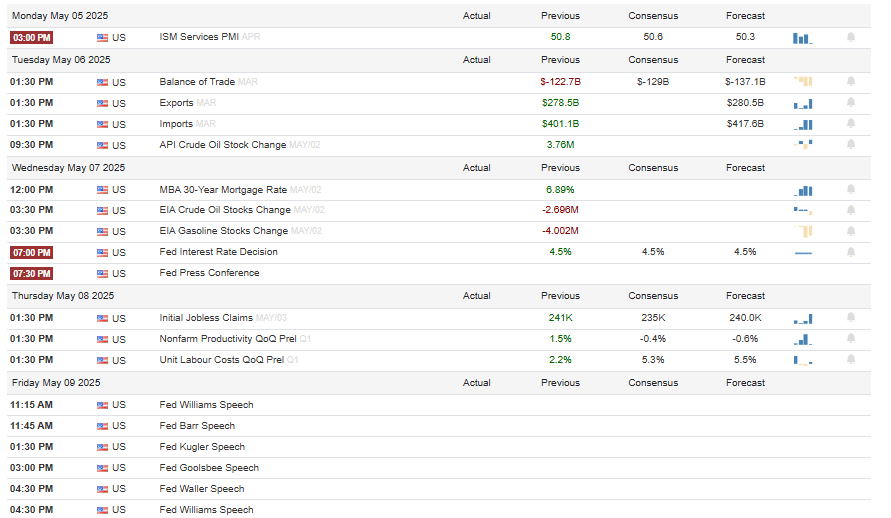Toggle alert bell for Balance of Trade
Viewport: 891px width, 518px height.
point(851,81)
